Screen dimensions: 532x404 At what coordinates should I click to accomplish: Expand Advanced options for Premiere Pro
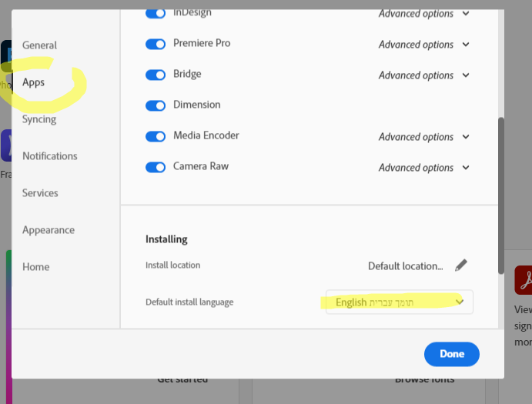423,45
